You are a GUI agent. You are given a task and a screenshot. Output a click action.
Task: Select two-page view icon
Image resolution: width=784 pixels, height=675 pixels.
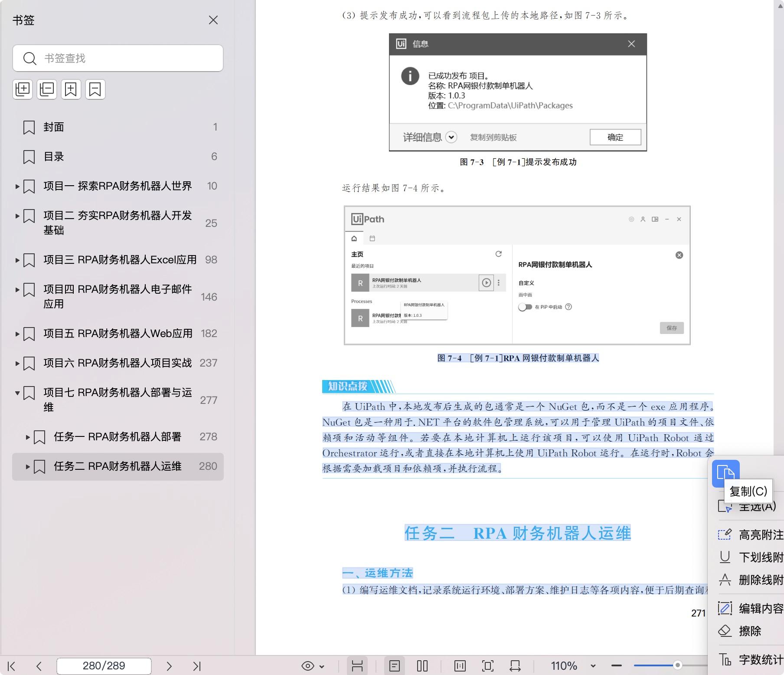(x=422, y=666)
